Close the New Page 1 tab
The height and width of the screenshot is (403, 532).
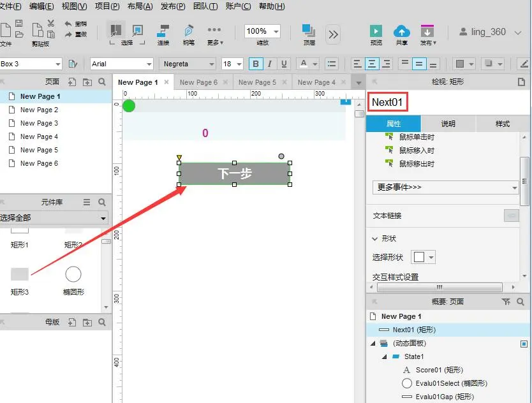(166, 82)
